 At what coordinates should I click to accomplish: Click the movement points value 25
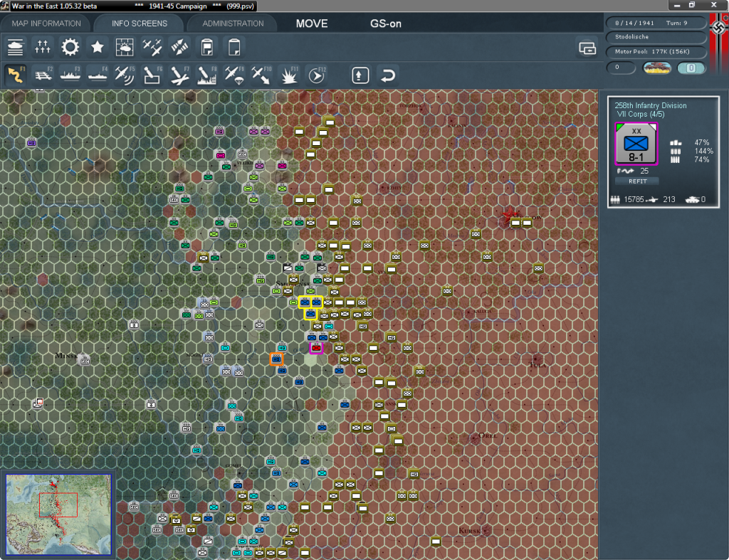pos(644,171)
